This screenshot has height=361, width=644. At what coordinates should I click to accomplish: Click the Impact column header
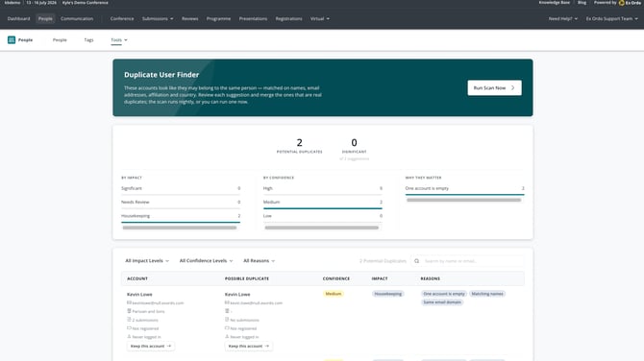(x=380, y=278)
